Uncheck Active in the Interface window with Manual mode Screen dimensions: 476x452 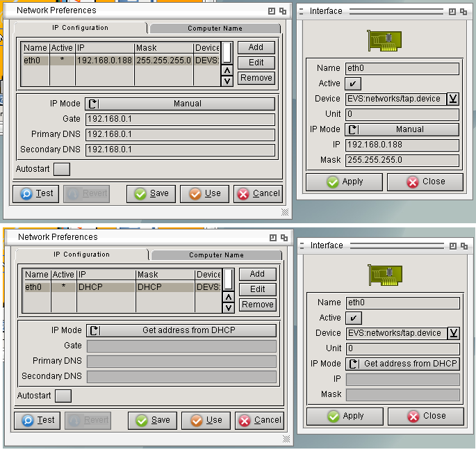354,83
